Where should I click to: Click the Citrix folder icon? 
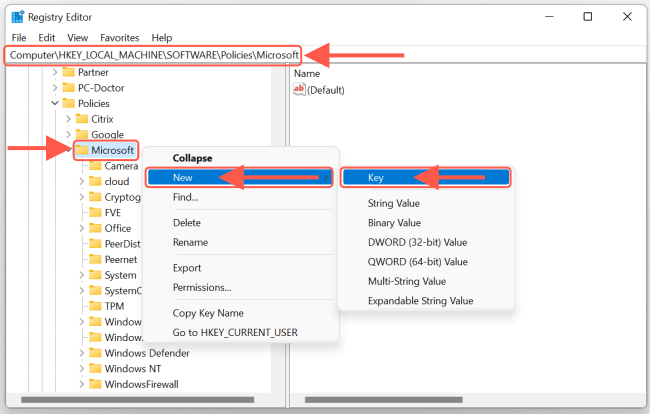click(82, 119)
